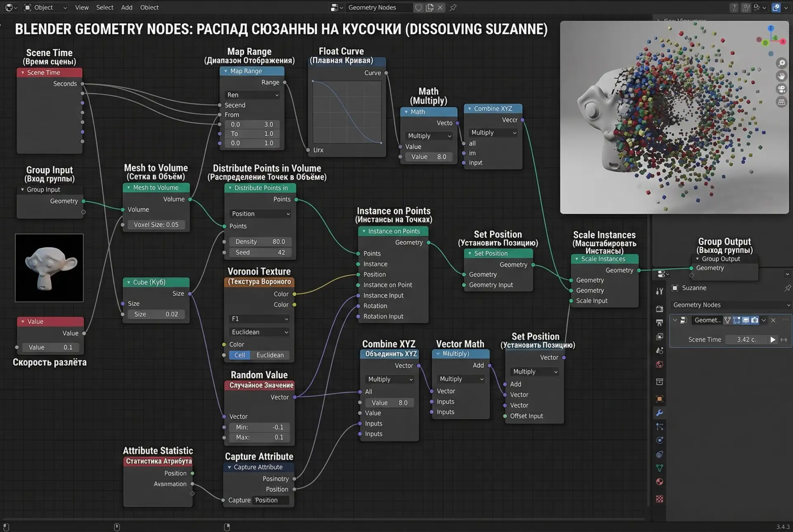Pin the Suzanne properties context
Image resolution: width=793 pixels, height=532 pixels.
tap(787, 288)
